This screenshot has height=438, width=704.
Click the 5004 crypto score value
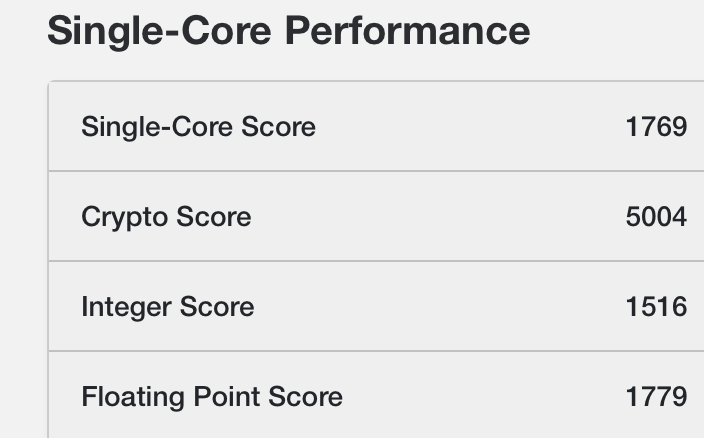(x=655, y=217)
